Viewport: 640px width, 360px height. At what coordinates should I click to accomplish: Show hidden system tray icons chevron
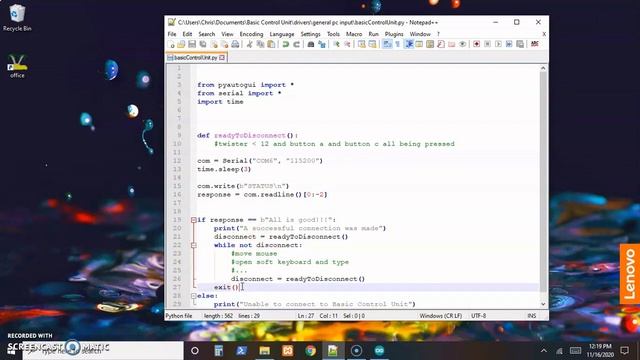pos(544,351)
